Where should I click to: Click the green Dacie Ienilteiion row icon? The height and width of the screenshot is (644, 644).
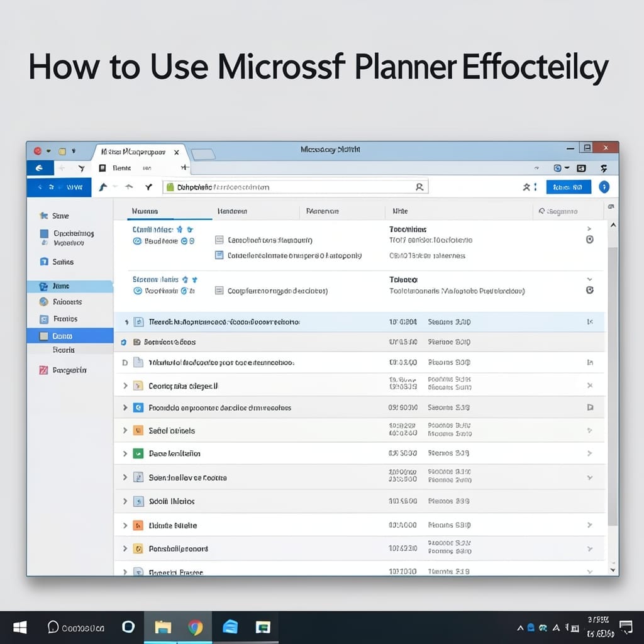(138, 453)
